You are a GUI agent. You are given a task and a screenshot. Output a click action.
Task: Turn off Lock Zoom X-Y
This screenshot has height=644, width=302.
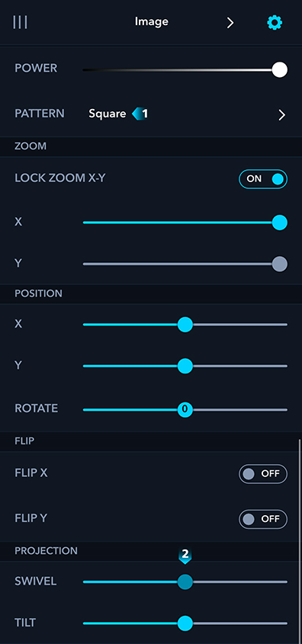pos(263,179)
